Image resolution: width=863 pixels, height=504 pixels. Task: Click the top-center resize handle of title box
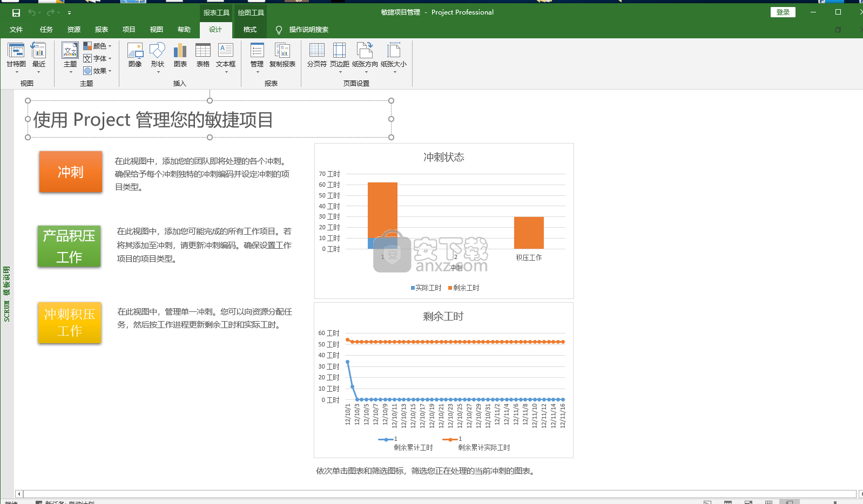[210, 100]
